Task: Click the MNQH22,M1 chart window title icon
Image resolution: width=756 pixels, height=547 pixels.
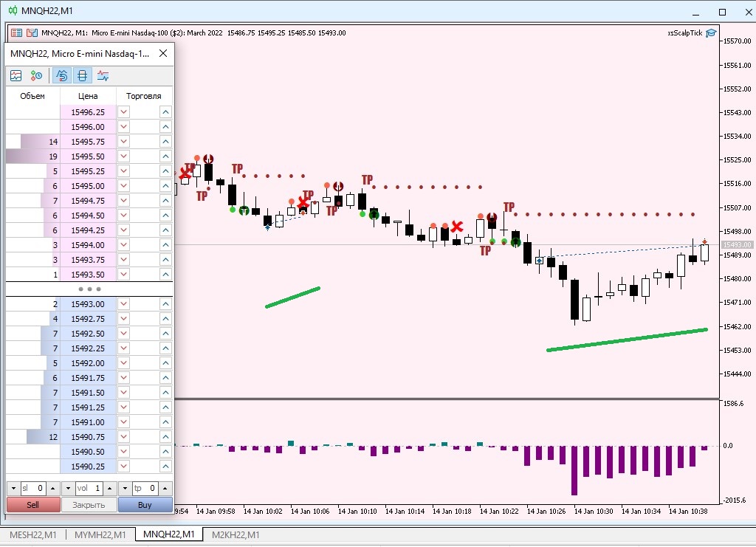Action: (13, 10)
